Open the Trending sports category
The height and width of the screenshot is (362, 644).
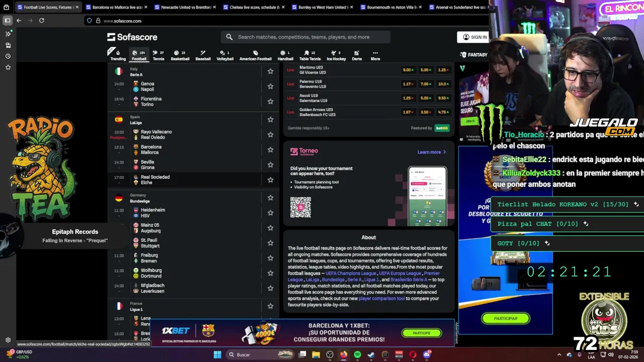(118, 55)
